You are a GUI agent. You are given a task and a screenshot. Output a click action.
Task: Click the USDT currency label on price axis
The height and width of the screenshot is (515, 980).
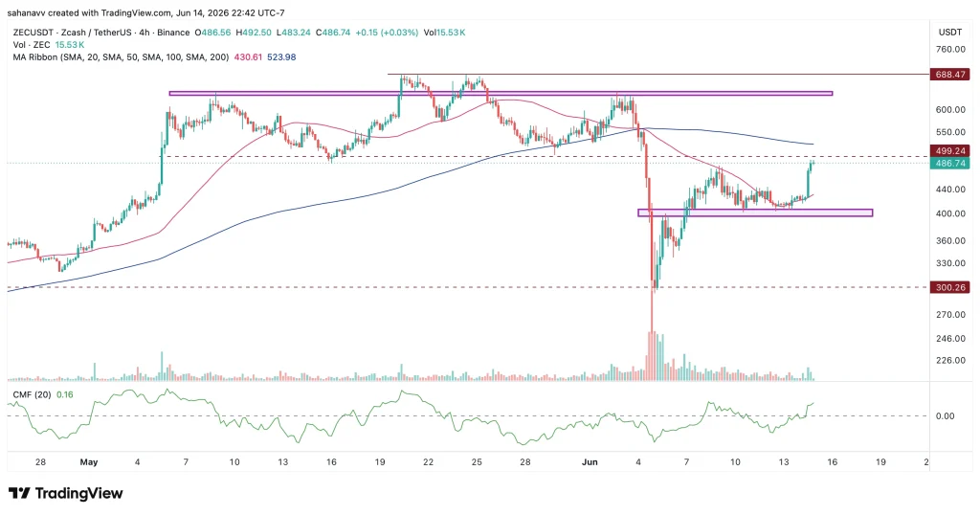coord(950,32)
